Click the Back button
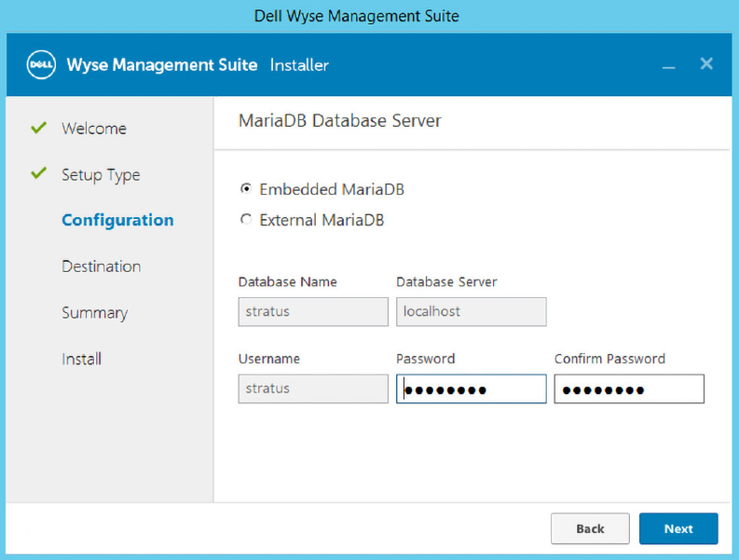 tap(590, 528)
